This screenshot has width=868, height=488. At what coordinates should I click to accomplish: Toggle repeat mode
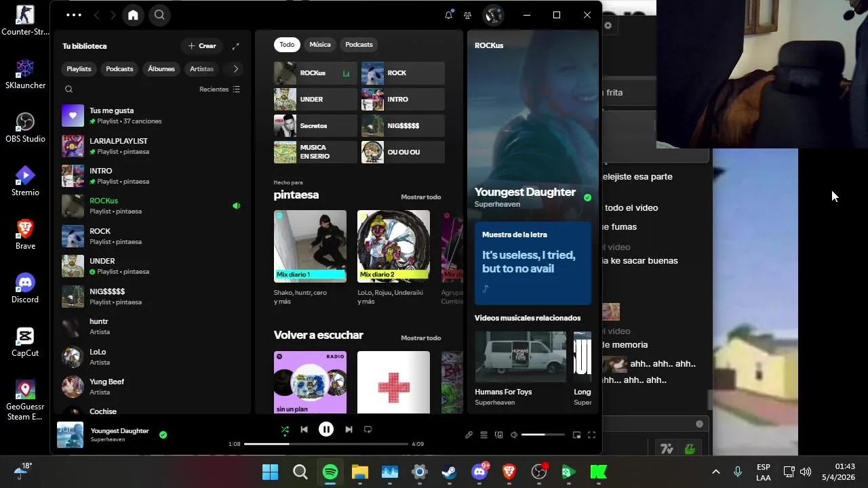pyautogui.click(x=368, y=430)
